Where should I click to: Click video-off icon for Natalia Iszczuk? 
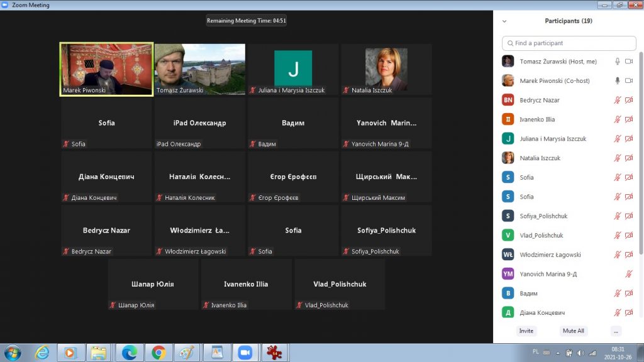629,158
